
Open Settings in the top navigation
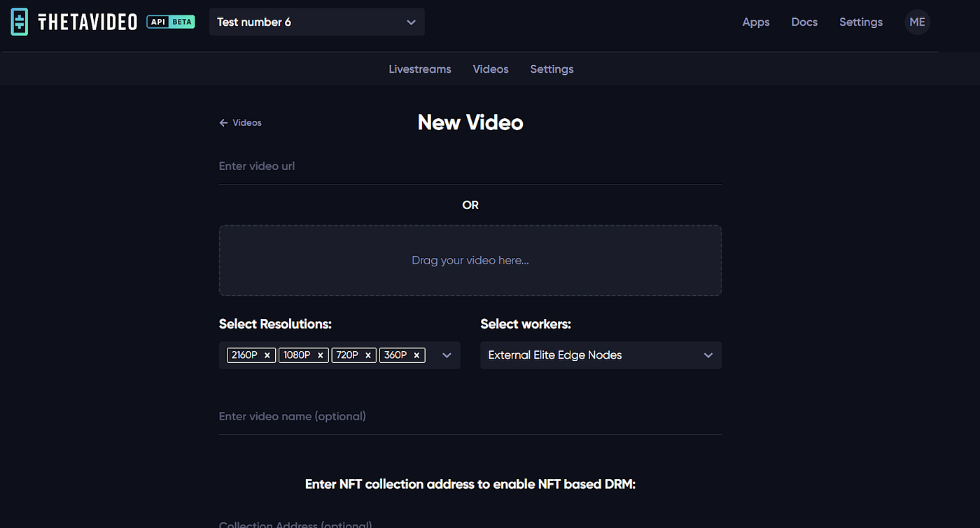coord(861,22)
